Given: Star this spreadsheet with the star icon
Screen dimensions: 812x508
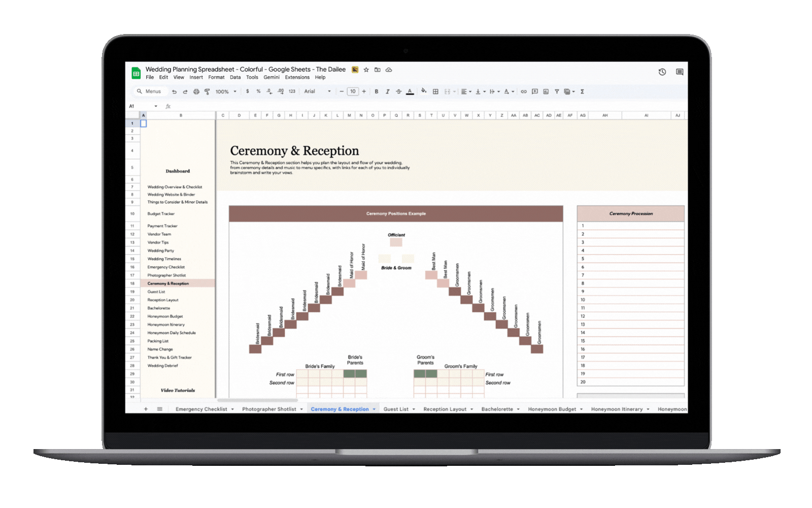Looking at the screenshot, I should (x=366, y=70).
